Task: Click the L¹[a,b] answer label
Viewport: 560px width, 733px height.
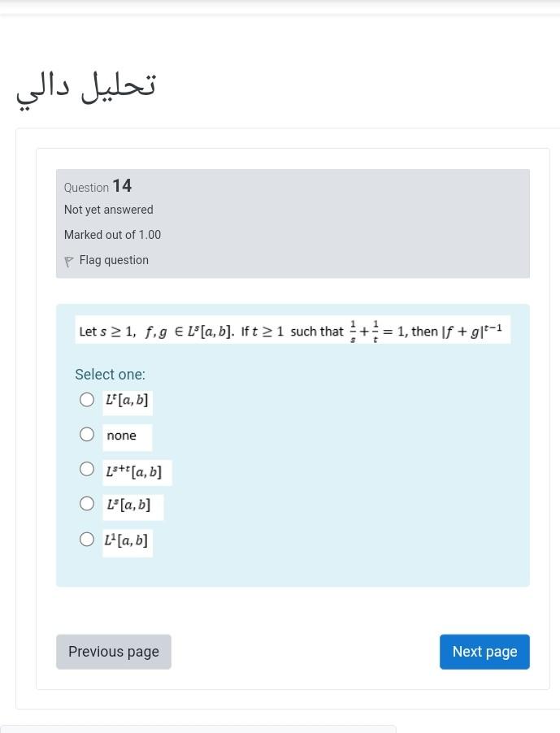Action: point(127,543)
